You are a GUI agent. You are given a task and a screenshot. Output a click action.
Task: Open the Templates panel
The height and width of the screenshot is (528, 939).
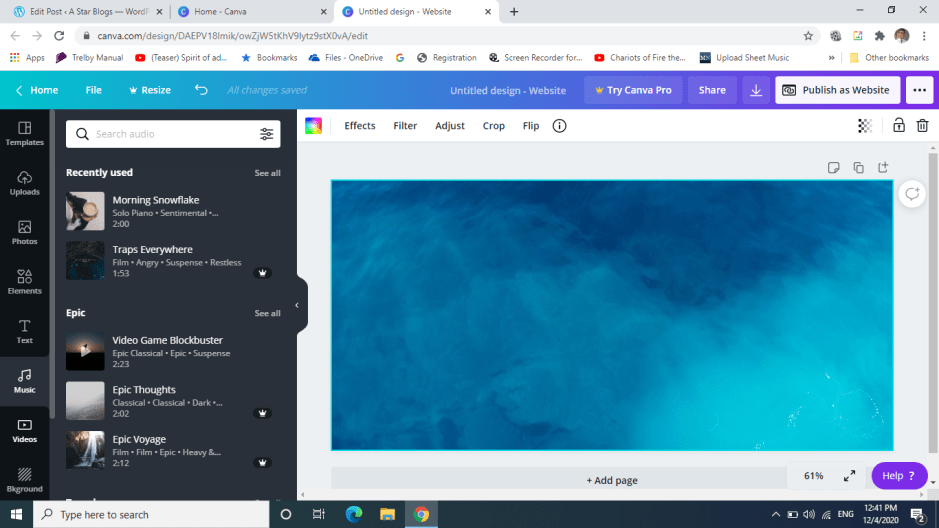(x=25, y=133)
